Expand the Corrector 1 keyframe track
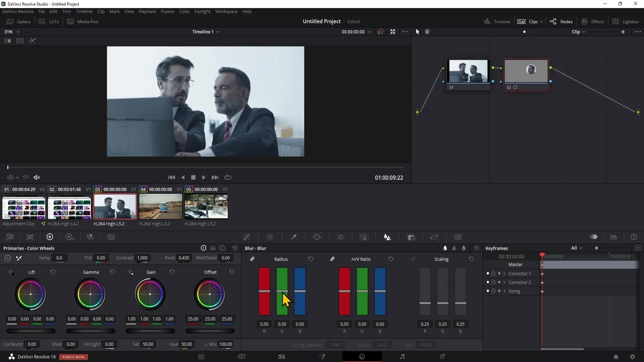 (504, 274)
